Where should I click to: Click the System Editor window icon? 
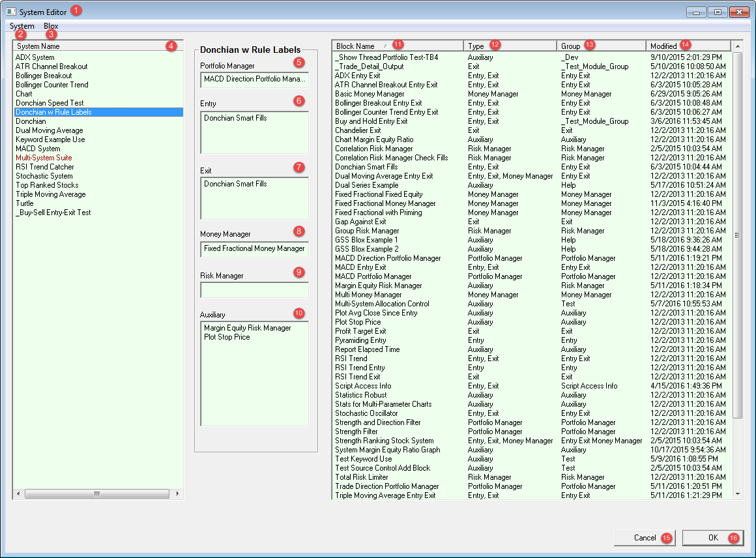coord(11,12)
